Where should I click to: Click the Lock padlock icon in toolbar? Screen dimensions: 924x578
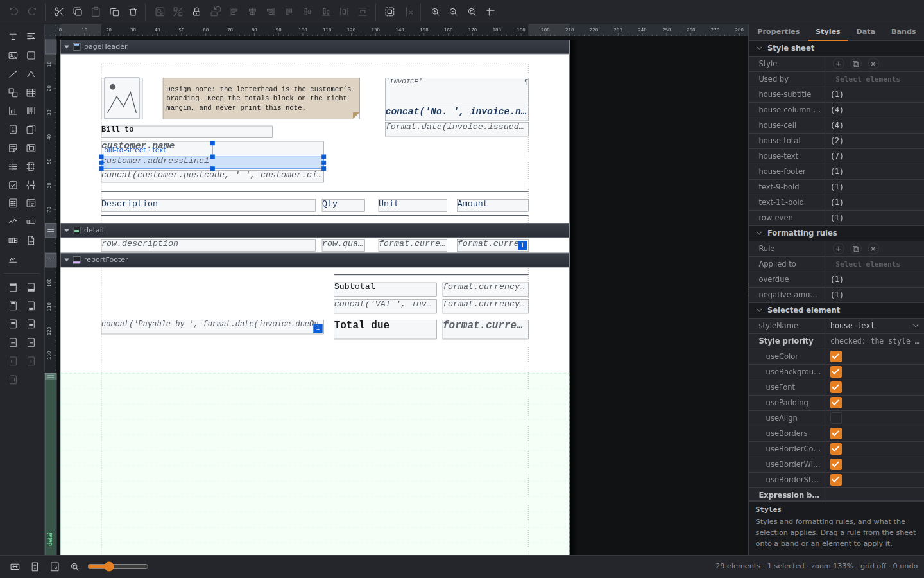(x=196, y=12)
